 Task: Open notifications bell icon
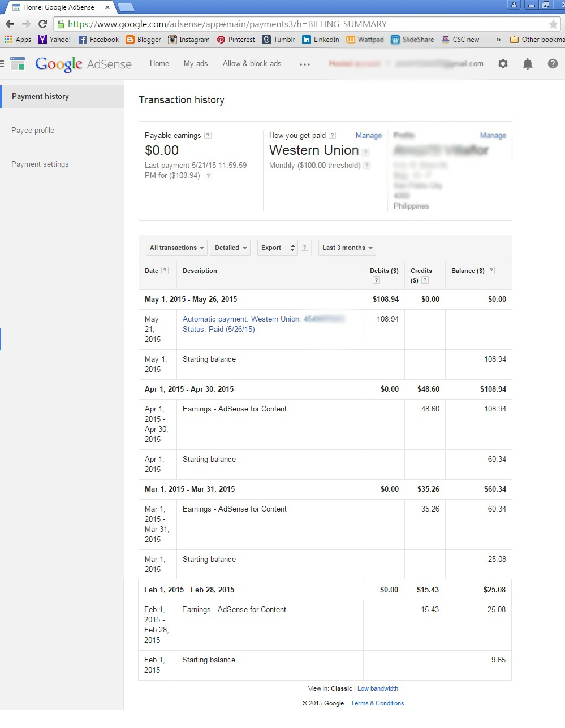(528, 64)
